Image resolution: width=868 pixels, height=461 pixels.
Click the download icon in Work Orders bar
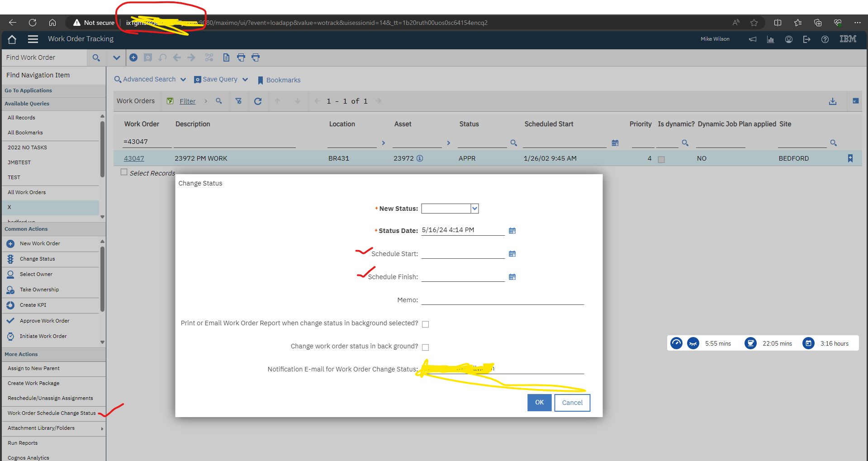tap(832, 101)
